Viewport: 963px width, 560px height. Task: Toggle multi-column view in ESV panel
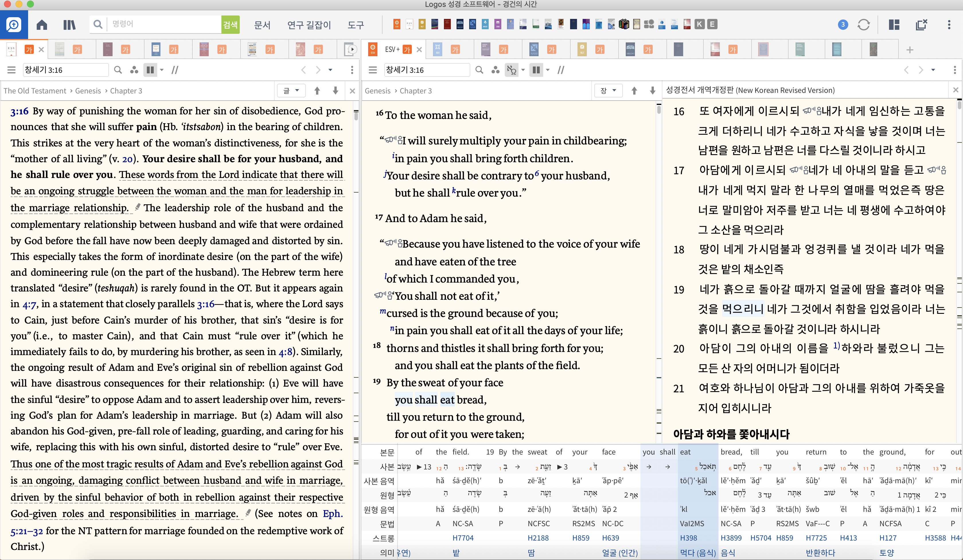(x=536, y=70)
